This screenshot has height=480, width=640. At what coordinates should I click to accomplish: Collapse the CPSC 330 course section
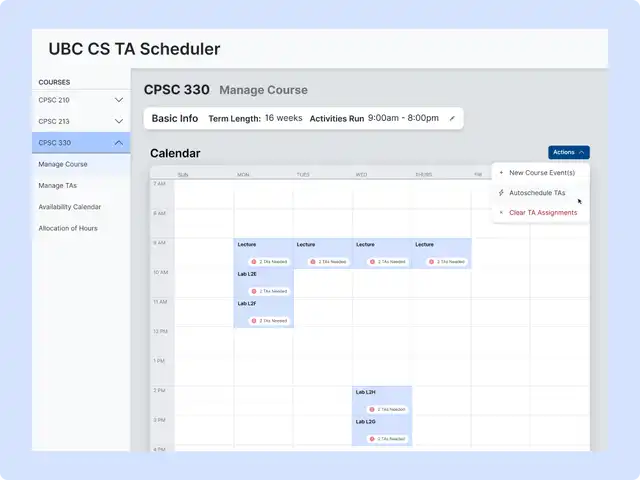click(119, 143)
